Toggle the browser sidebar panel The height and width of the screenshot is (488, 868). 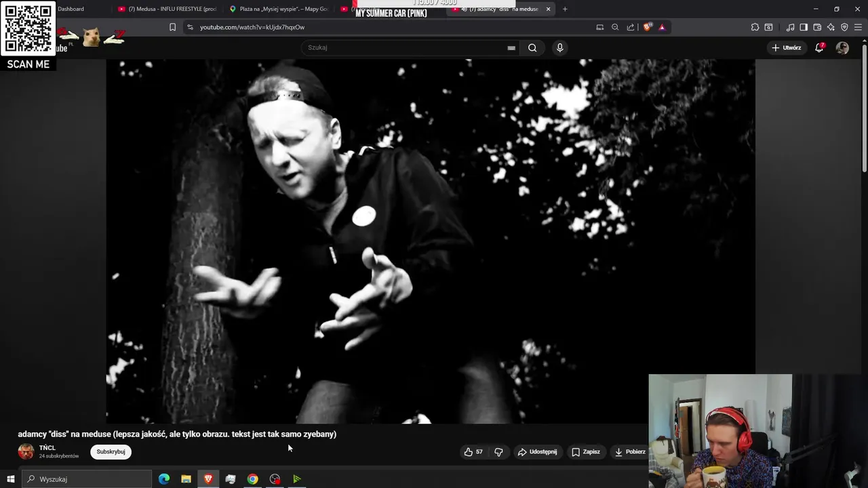coord(804,27)
